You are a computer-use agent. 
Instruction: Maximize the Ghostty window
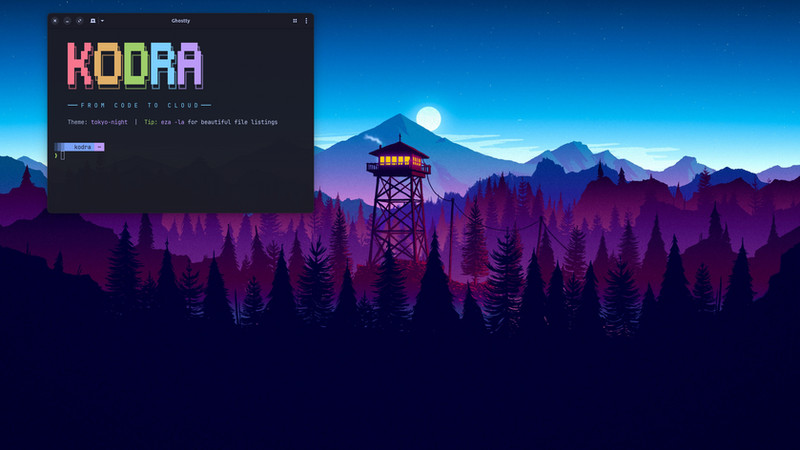[80, 21]
